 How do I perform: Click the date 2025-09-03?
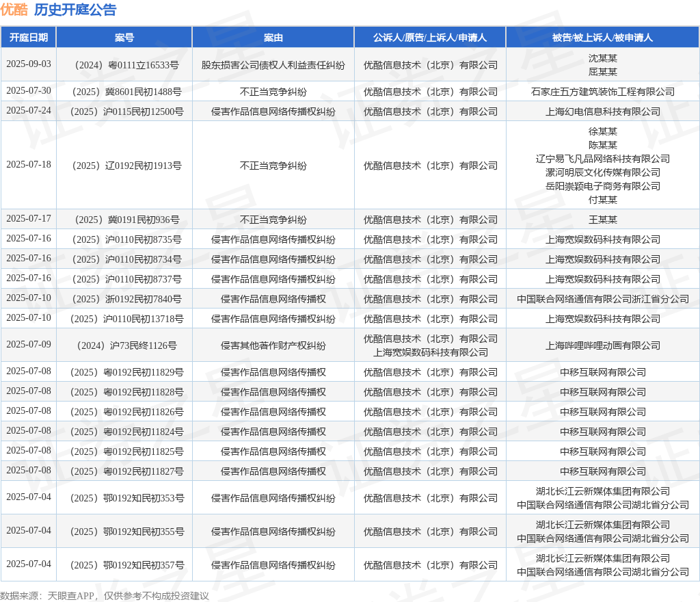click(x=29, y=64)
